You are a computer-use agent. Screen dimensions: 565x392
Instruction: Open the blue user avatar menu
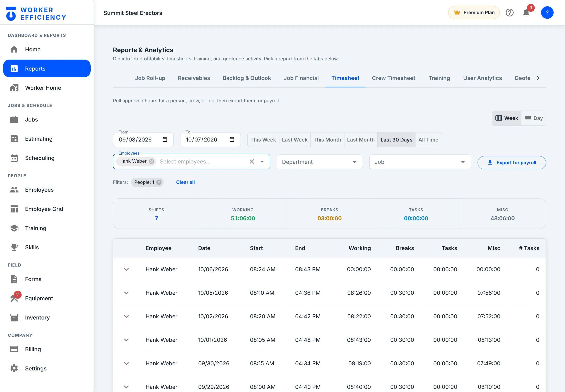point(547,13)
